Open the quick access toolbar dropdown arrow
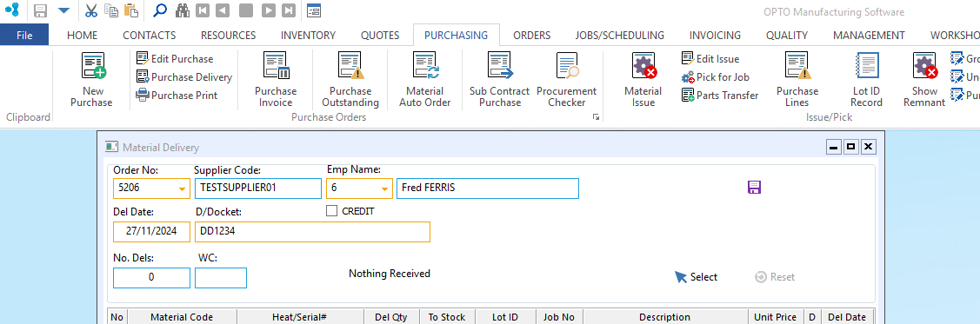980x324 pixels. pyautogui.click(x=63, y=10)
